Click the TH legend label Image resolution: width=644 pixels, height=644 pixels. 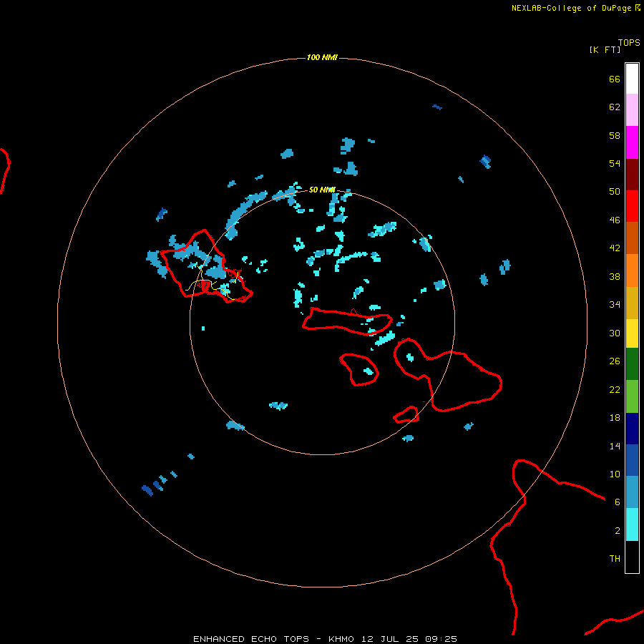pos(615,558)
